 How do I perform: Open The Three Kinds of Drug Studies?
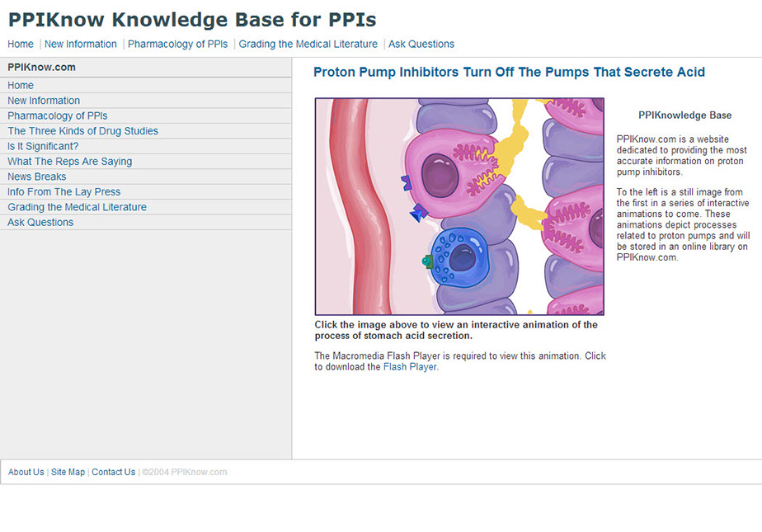click(x=82, y=131)
